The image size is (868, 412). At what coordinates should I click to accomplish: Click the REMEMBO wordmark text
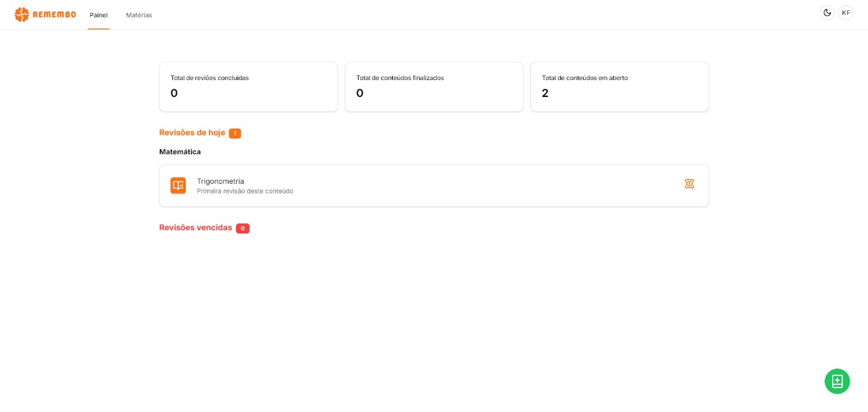54,14
